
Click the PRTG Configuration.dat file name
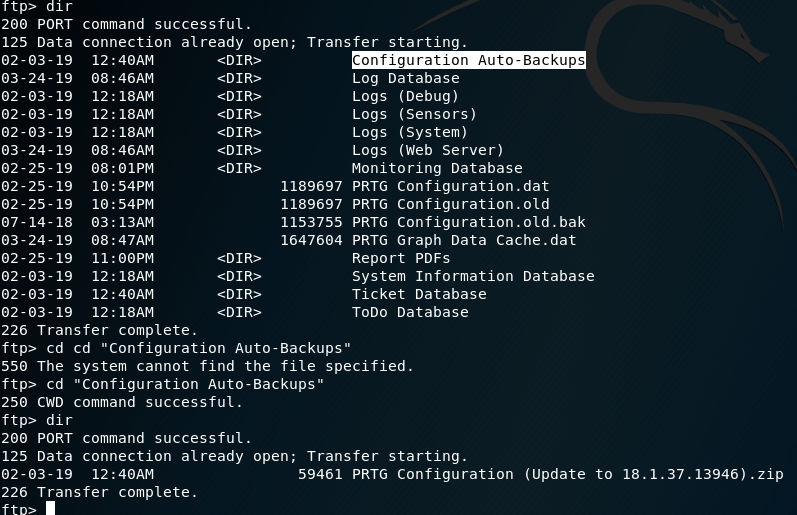pos(450,186)
